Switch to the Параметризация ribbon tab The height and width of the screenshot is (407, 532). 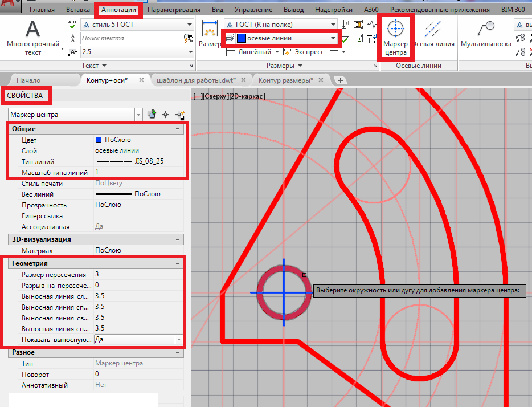(174, 10)
